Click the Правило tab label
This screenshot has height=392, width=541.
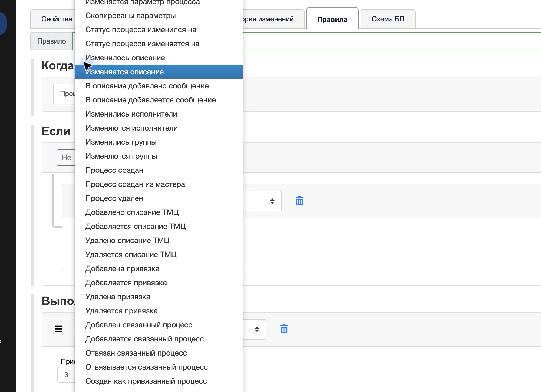pyautogui.click(x=52, y=41)
